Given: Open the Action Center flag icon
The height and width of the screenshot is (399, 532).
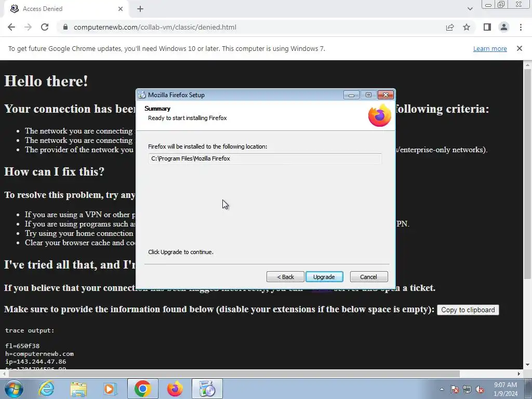Looking at the screenshot, I should point(455,390).
